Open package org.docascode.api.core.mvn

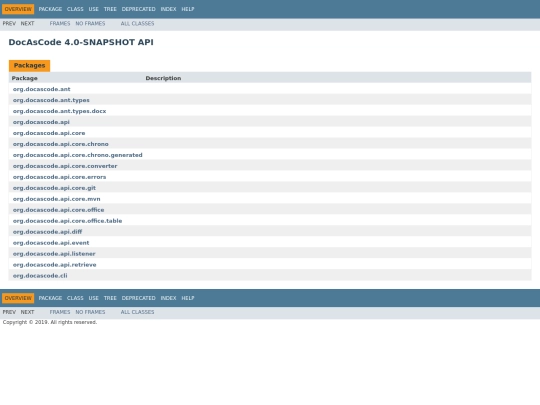pyautogui.click(x=56, y=199)
